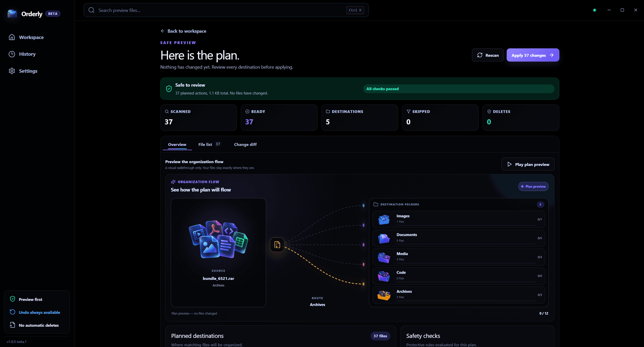Switch to the Overview tab

coord(177,144)
